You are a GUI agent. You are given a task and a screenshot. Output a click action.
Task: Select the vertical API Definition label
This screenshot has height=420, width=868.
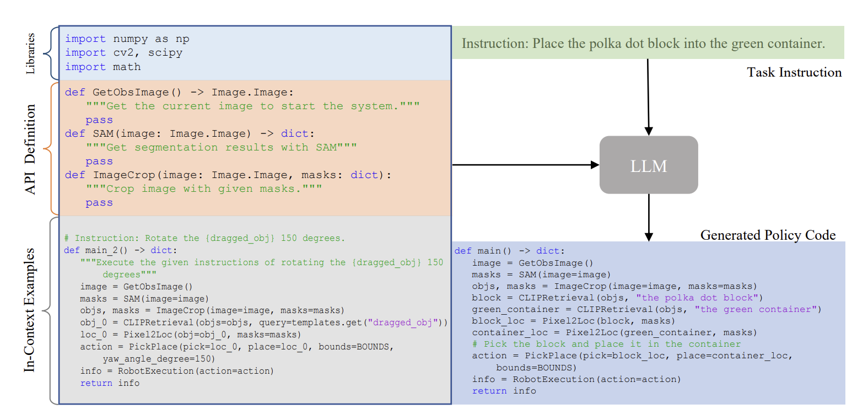[30, 149]
